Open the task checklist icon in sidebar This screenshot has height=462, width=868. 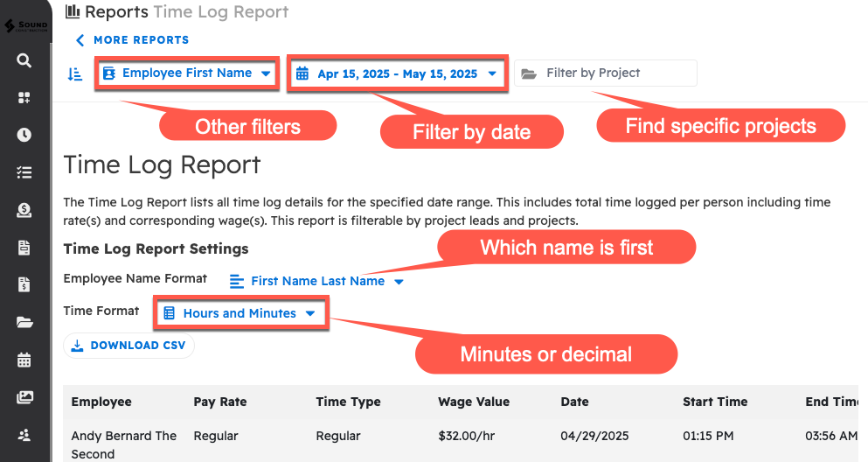coord(24,172)
